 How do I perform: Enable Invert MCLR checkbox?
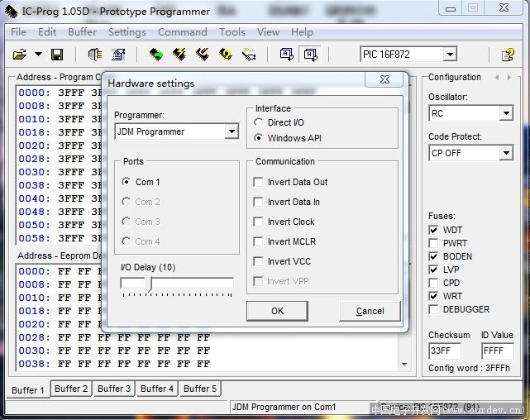(x=258, y=241)
